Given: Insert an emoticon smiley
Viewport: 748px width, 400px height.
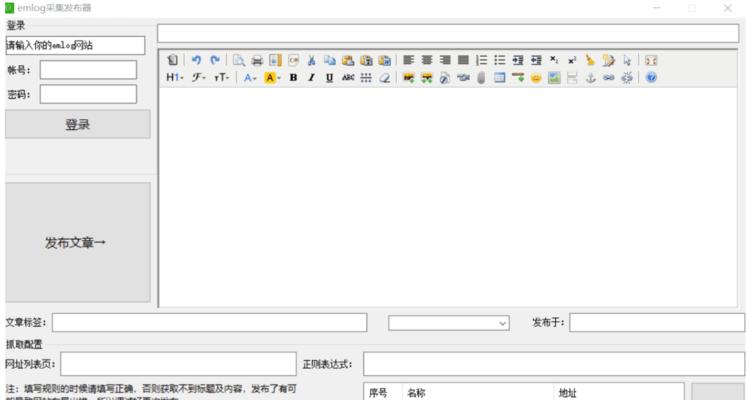Looking at the screenshot, I should tap(536, 77).
